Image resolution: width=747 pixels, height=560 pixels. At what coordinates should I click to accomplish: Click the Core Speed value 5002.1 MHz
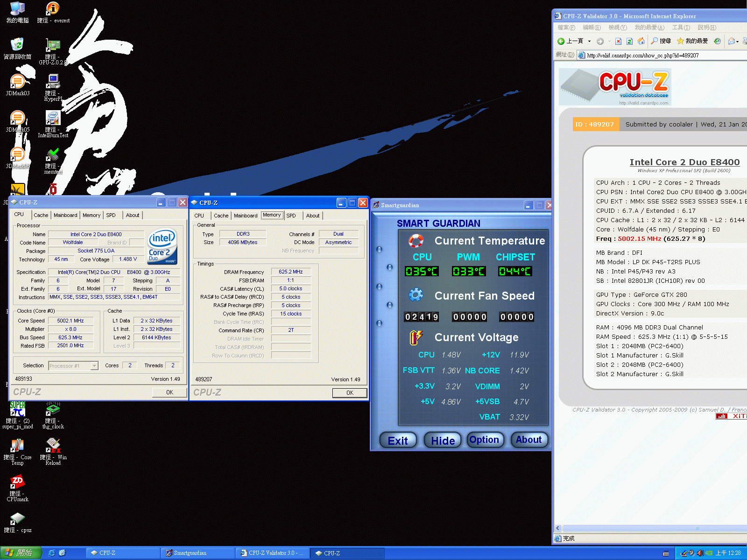(70, 321)
